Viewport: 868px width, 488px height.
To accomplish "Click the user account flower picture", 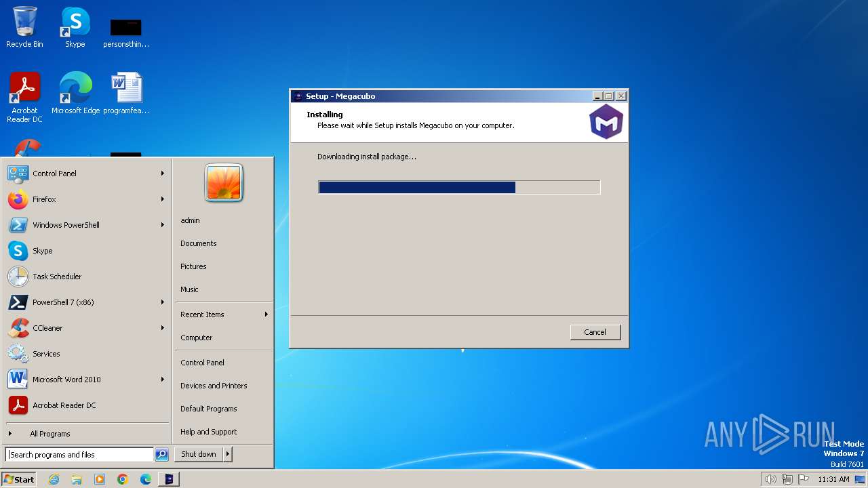I will (224, 183).
